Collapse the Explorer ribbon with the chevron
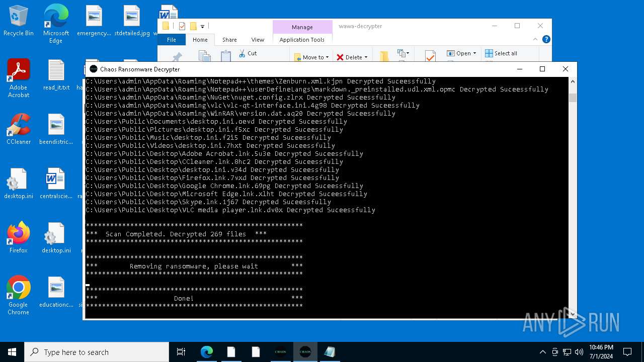This screenshot has height=362, width=644. (536, 39)
